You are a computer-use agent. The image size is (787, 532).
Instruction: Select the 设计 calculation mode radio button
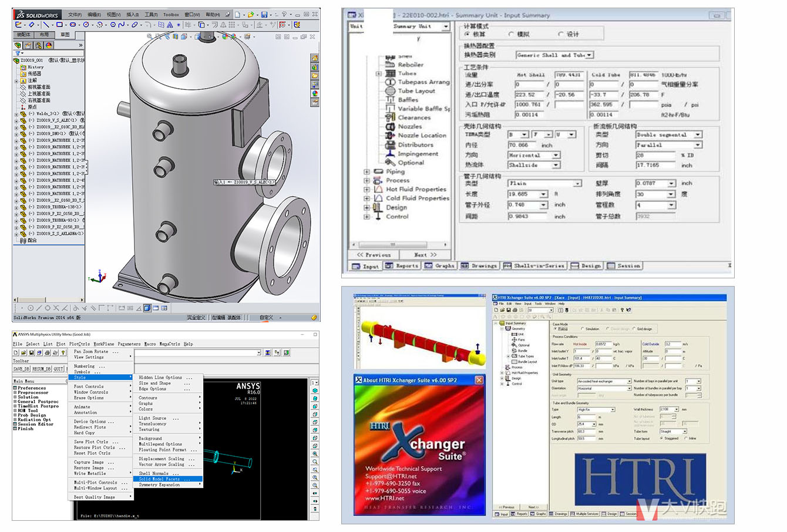pos(561,35)
